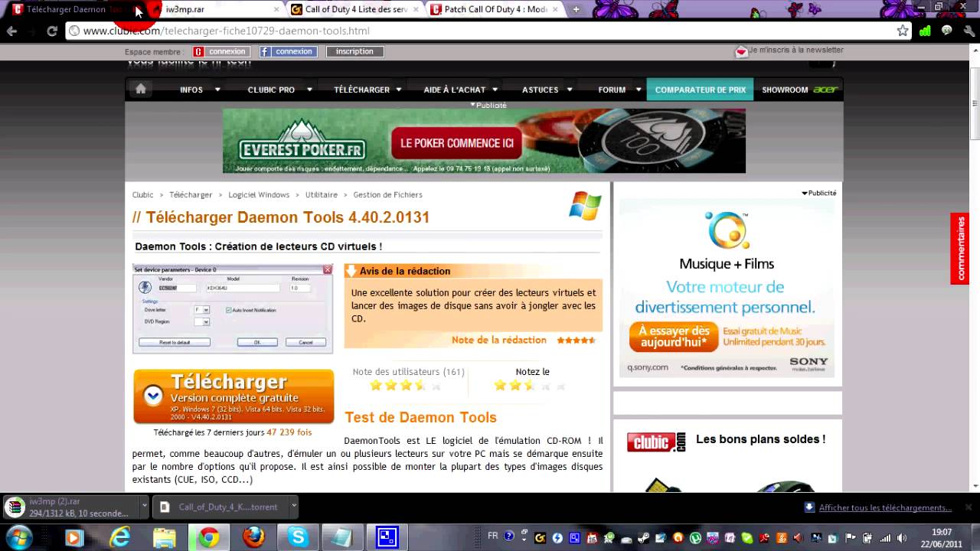Click the Windows logo beside the page title
The width and height of the screenshot is (980, 551).
(x=585, y=207)
